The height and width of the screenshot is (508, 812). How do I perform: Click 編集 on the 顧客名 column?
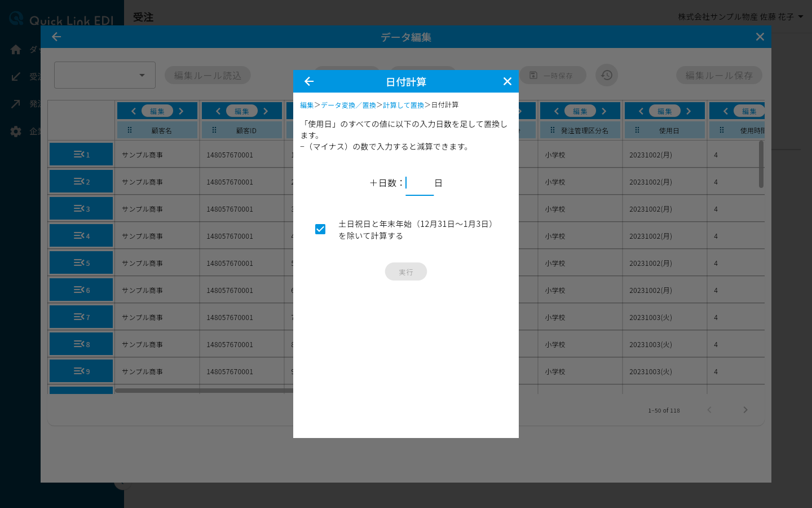157,111
